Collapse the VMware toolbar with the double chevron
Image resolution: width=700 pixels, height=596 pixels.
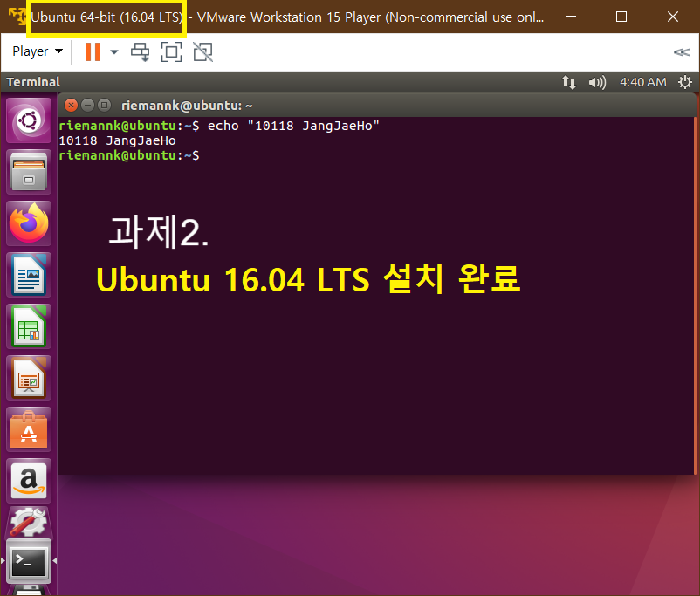(682, 52)
